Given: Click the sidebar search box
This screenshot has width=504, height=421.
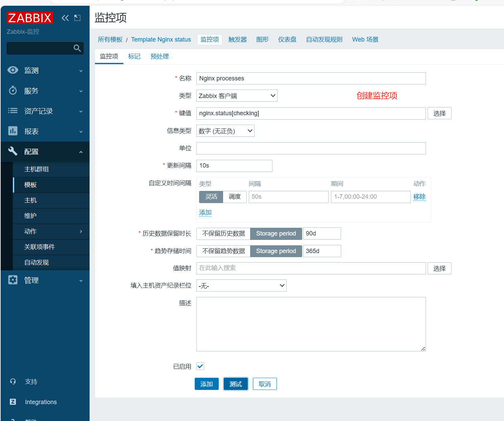Looking at the screenshot, I should [x=45, y=48].
